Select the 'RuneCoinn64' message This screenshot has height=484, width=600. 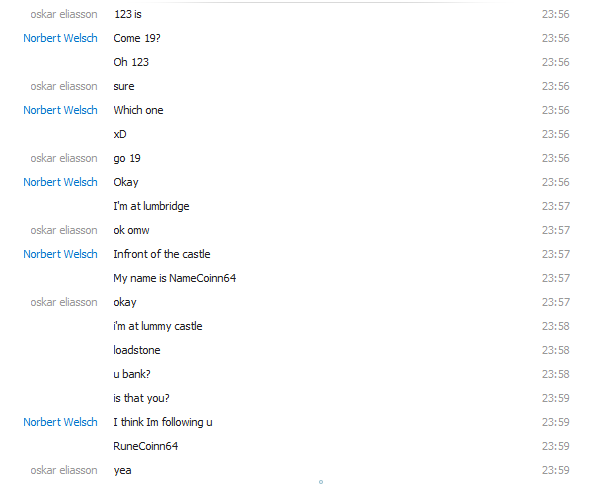[145, 446]
